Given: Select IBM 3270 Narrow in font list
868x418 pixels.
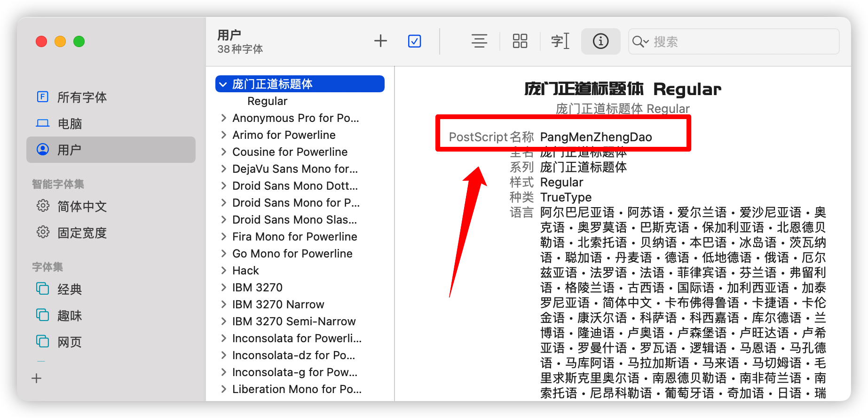Looking at the screenshot, I should click(x=278, y=305).
